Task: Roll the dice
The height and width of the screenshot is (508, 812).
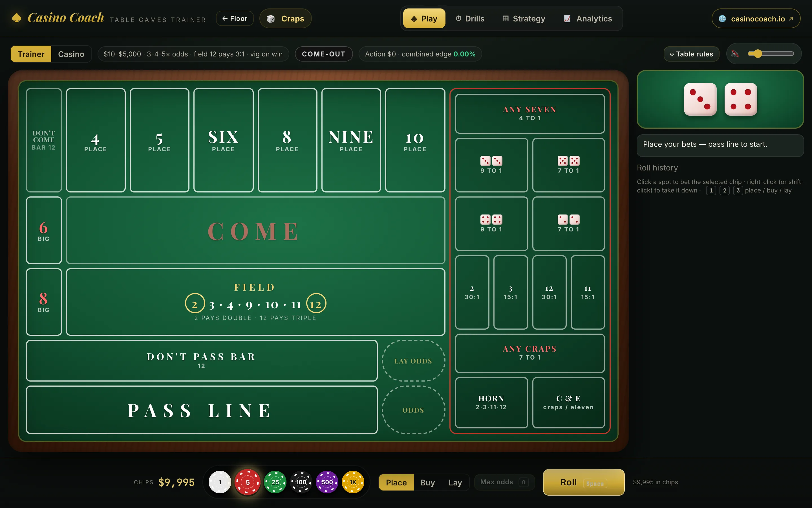Action: point(584,482)
